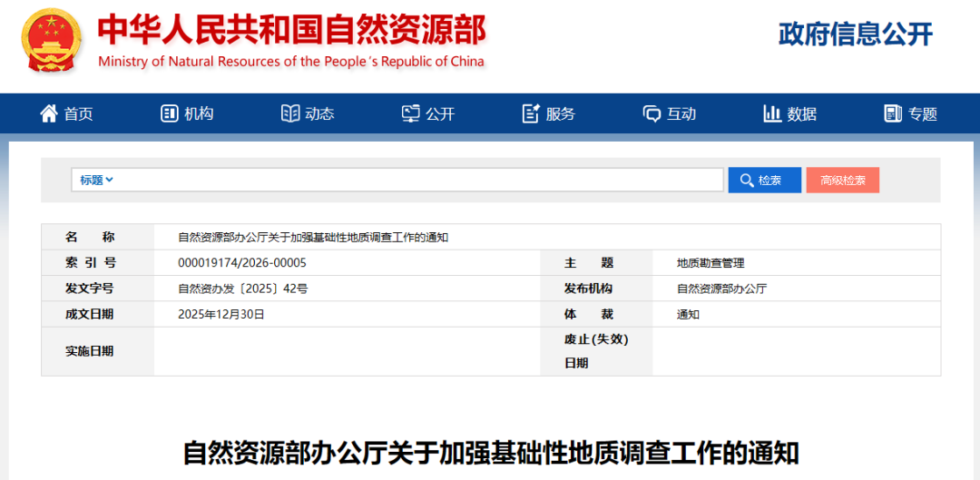Select the 专题 menu entry
980x480 pixels.
[x=922, y=113]
